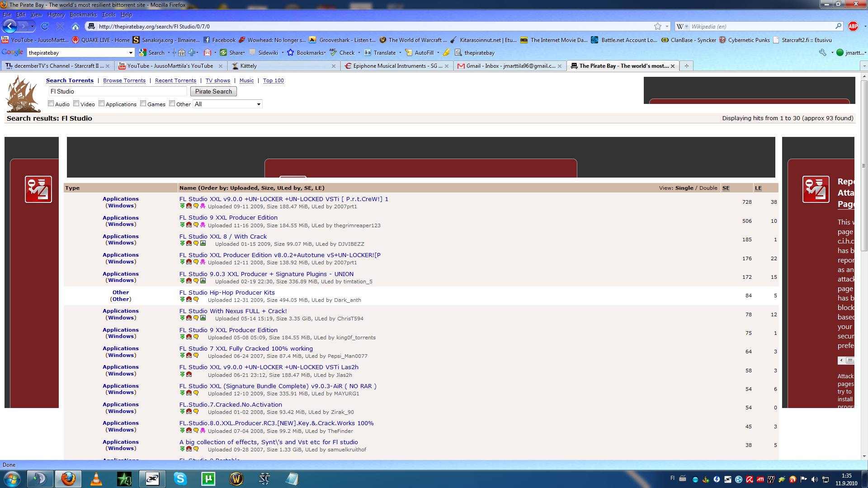This screenshot has height=488, width=868.
Task: Close the Kättely tab
Action: [334, 66]
